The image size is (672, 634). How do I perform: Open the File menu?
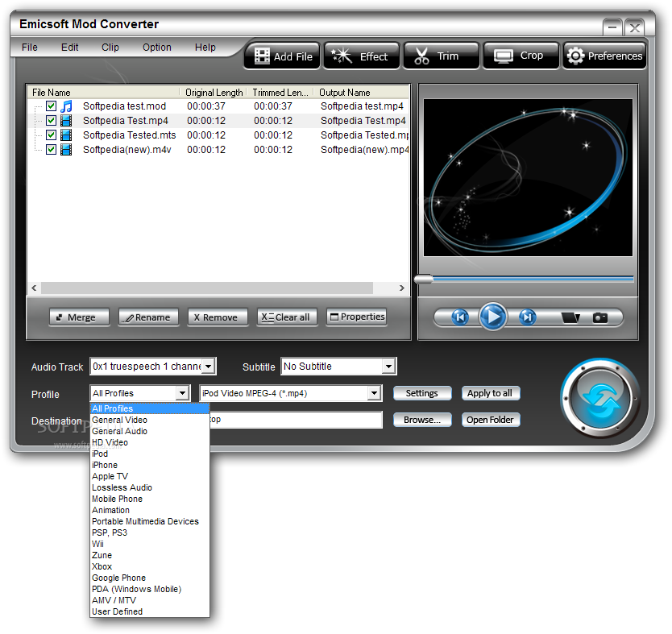pyautogui.click(x=30, y=48)
